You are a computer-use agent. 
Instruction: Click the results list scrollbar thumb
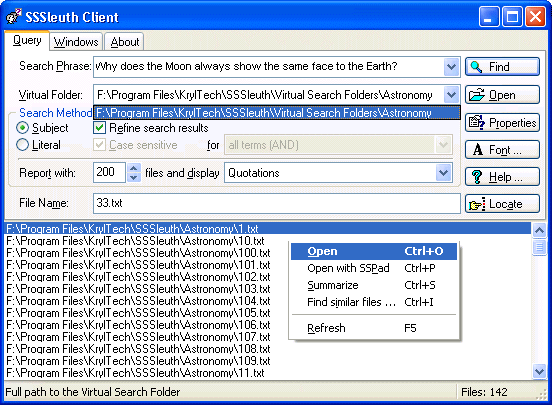(x=539, y=247)
